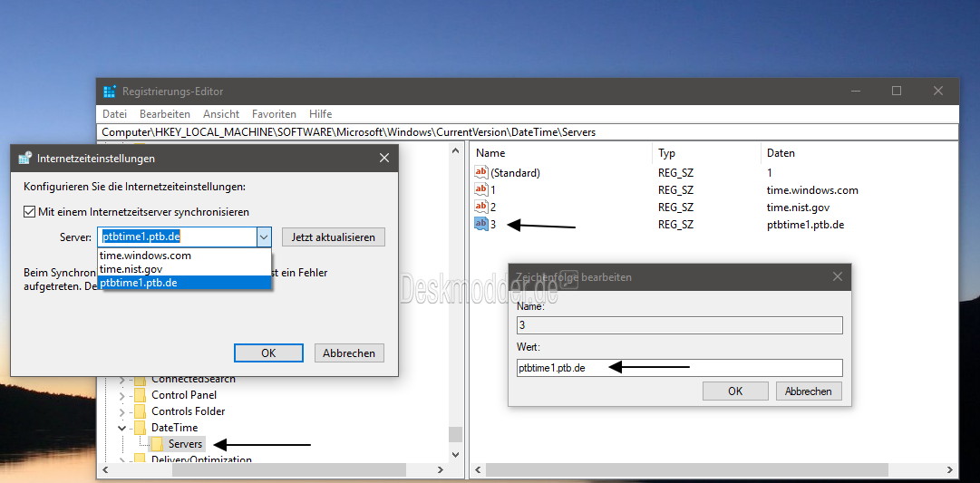The height and width of the screenshot is (483, 980).
Task: Select the Servers tree item label
Action: tap(186, 444)
